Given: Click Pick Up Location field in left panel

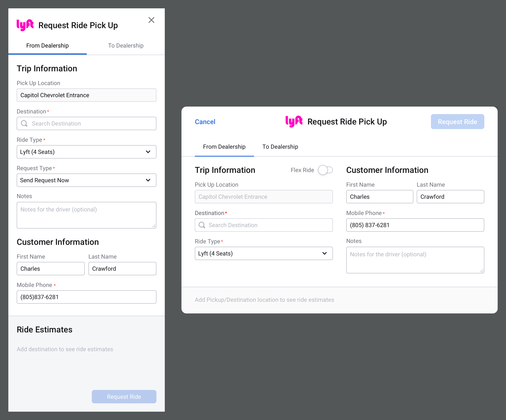Looking at the screenshot, I should pos(87,95).
